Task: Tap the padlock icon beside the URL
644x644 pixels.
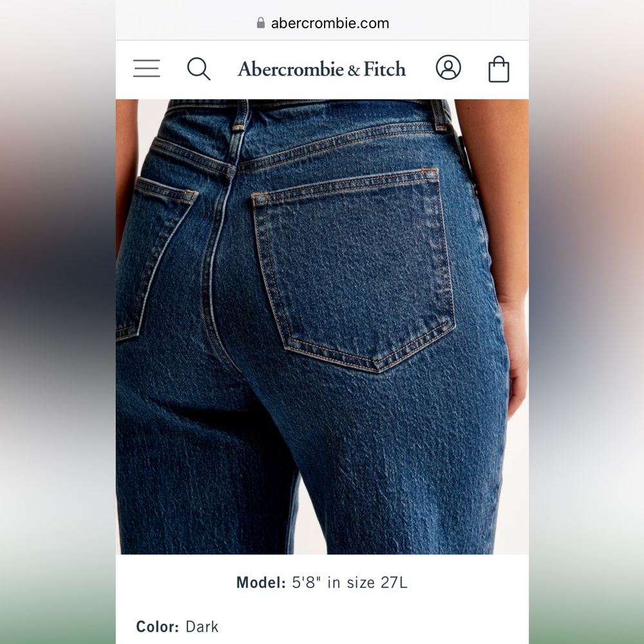Action: [260, 23]
